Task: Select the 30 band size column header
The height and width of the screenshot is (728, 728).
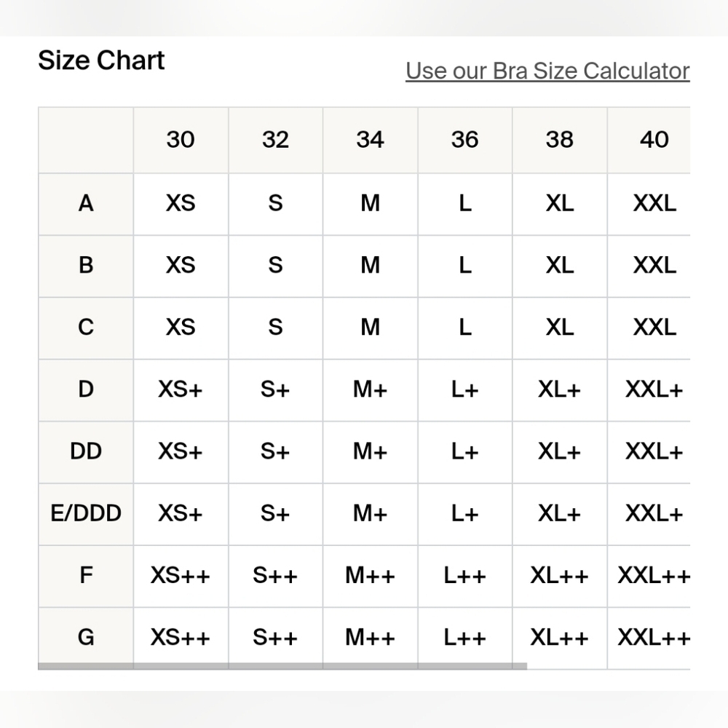Action: click(181, 140)
